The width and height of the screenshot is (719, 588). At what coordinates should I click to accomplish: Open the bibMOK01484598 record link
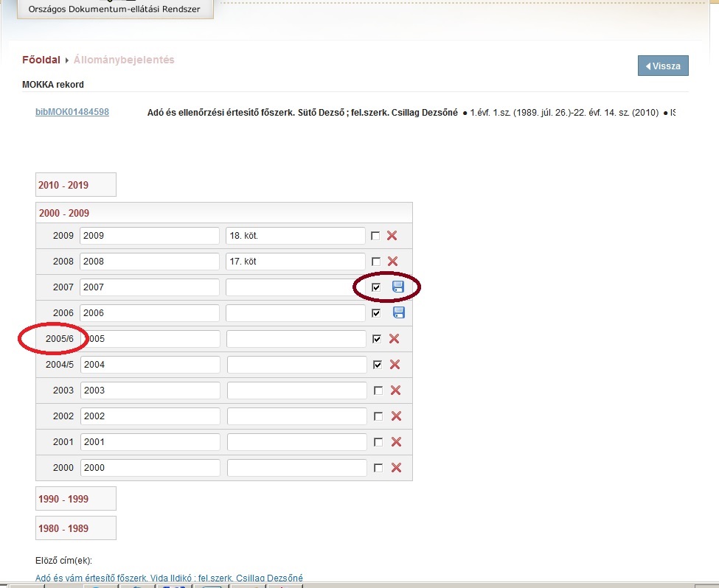(72, 112)
